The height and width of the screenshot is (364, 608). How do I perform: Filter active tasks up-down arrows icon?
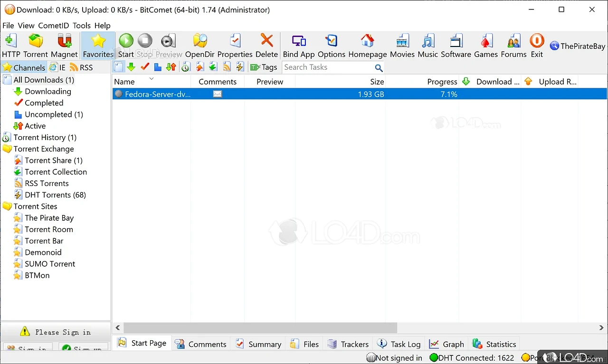[171, 67]
